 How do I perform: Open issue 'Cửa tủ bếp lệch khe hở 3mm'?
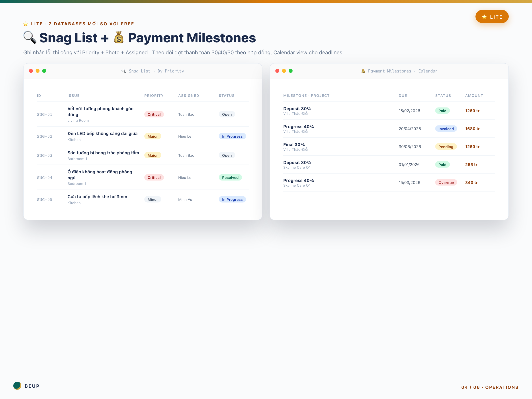pos(97,197)
